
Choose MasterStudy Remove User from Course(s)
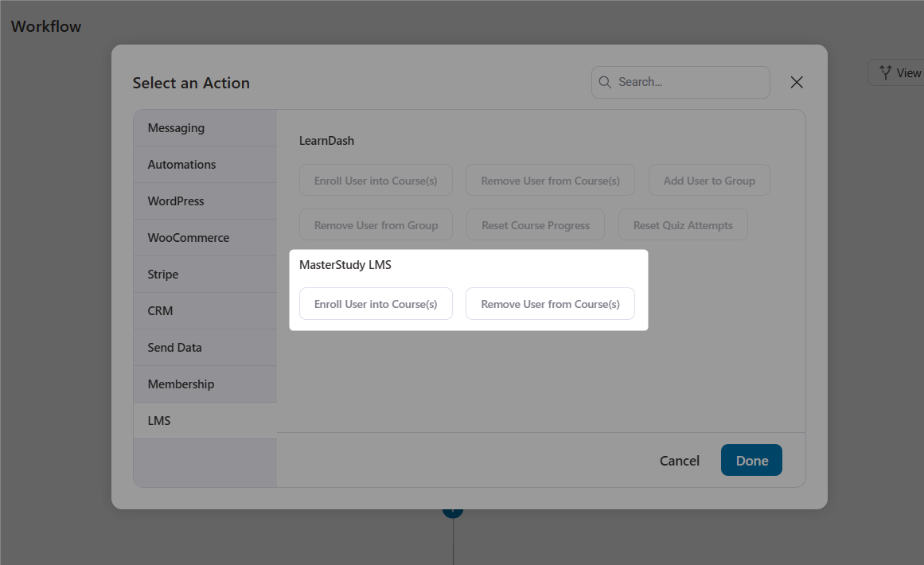point(551,303)
